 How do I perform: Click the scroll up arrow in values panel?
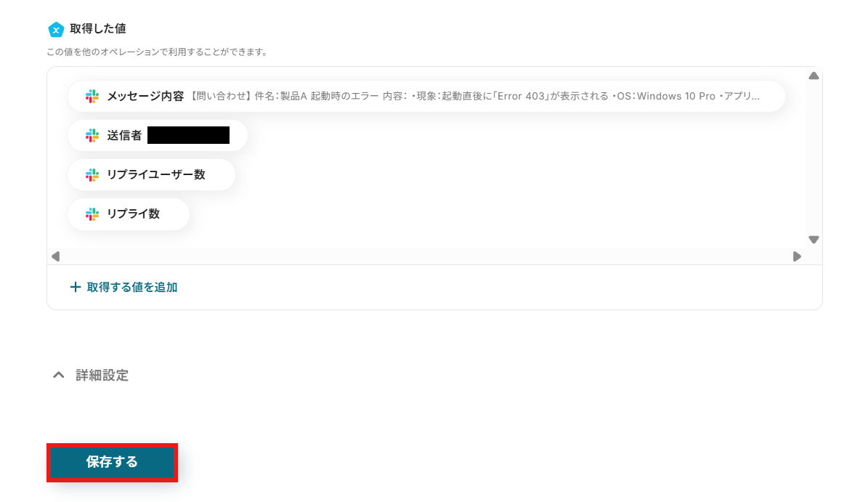pyautogui.click(x=814, y=76)
